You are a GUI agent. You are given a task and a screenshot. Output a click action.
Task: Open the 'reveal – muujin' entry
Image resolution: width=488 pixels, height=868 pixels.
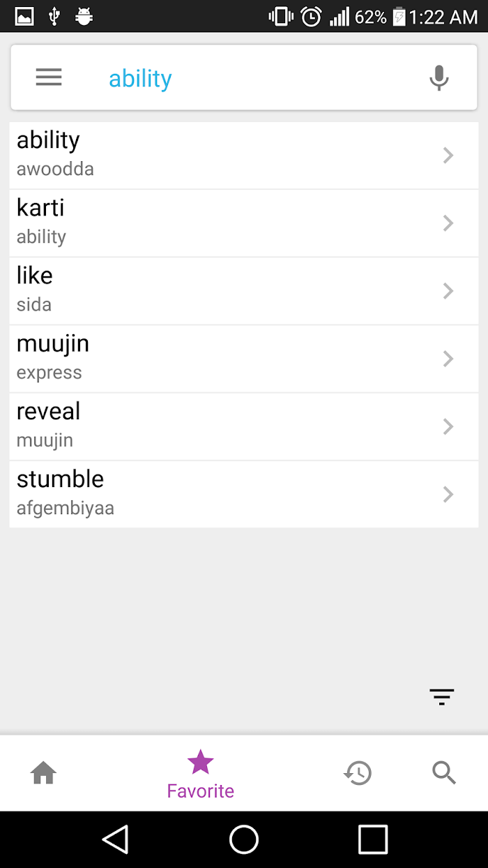tap(244, 426)
